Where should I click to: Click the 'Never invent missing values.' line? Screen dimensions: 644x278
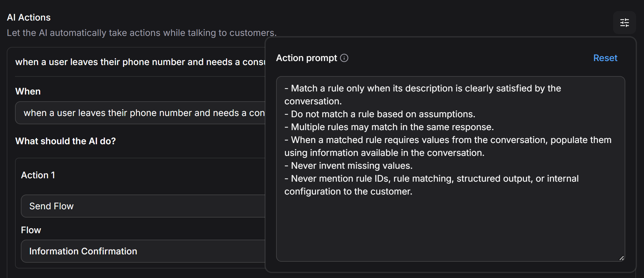click(x=349, y=166)
